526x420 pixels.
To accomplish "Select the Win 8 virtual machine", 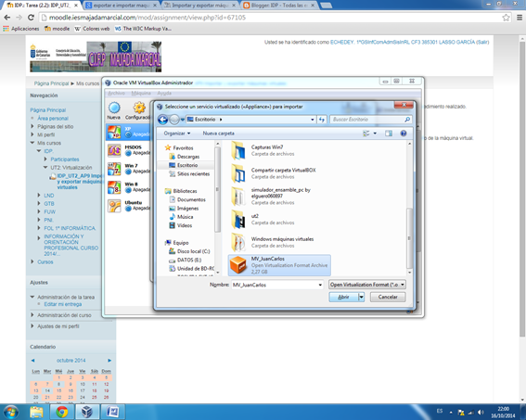I will (129, 187).
